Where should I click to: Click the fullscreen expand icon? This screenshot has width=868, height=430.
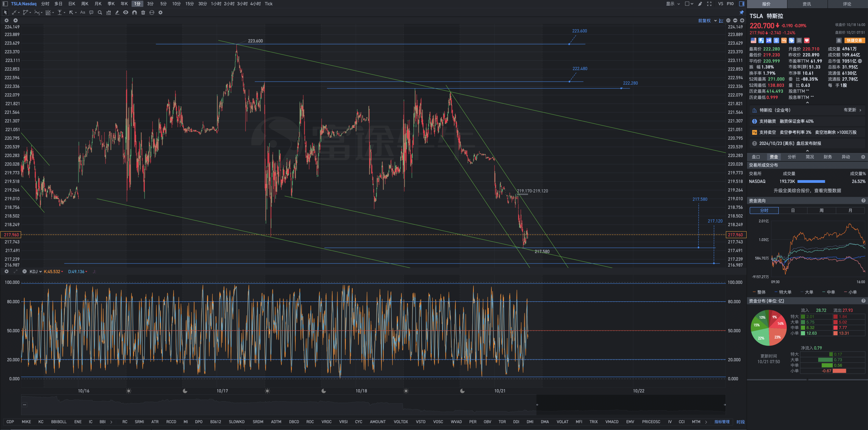click(709, 4)
